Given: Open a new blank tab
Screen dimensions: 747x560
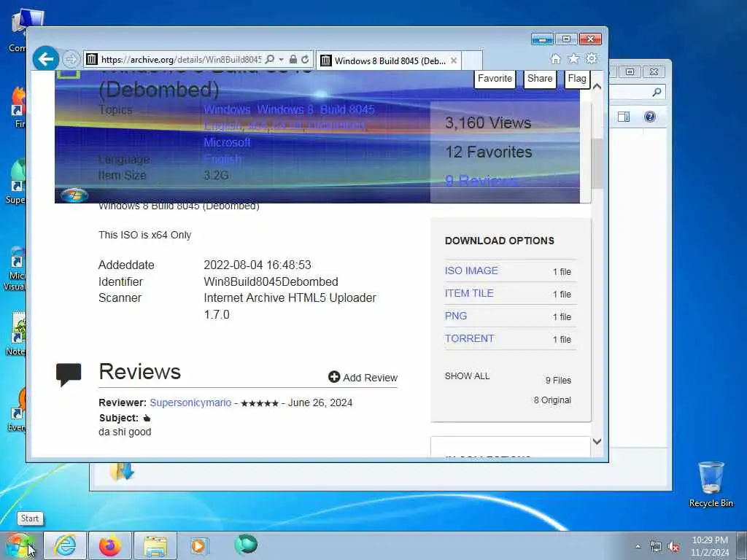Looking at the screenshot, I should point(472,61).
